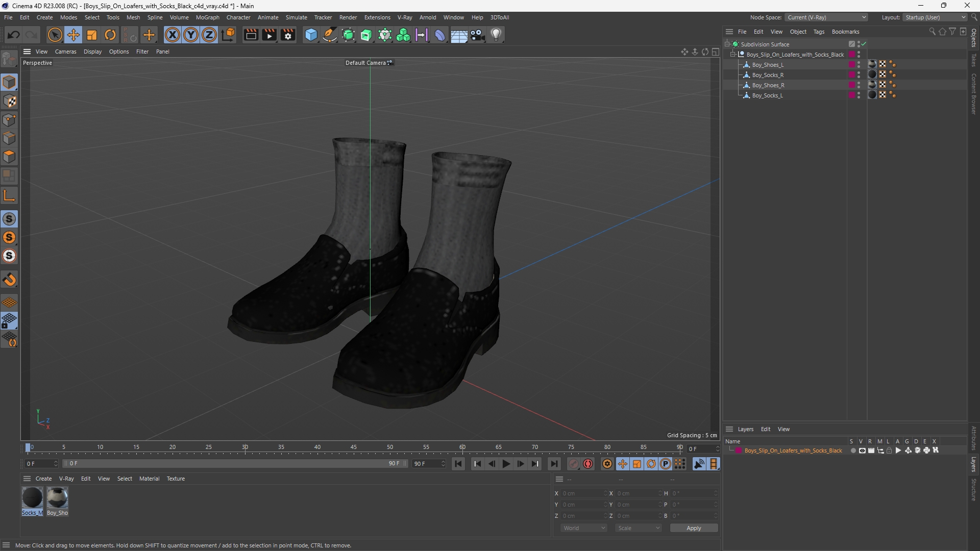Click the Enable Axis L-shaped icon
980x551 pixels.
(x=9, y=195)
